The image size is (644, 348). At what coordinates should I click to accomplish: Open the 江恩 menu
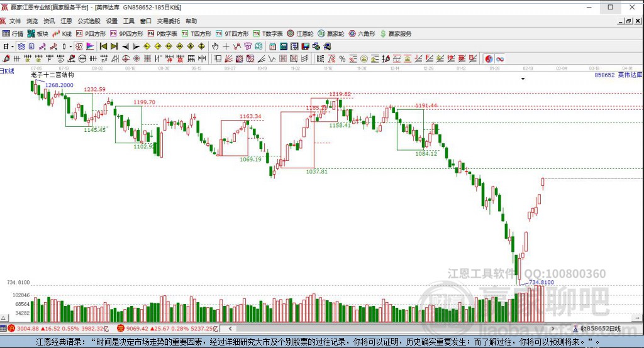coord(66,21)
